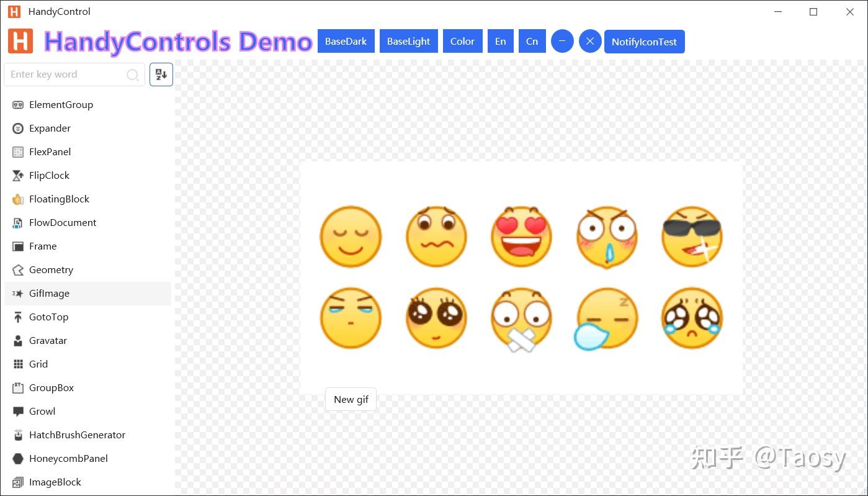The width and height of the screenshot is (868, 496).
Task: Open the Grid sidebar icon
Action: coord(18,364)
